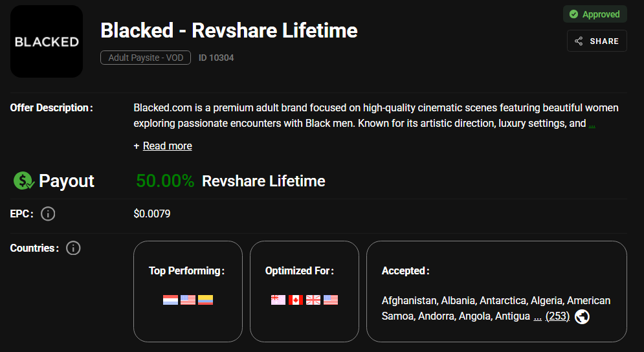Click the ellipsis after Antigua

537,316
